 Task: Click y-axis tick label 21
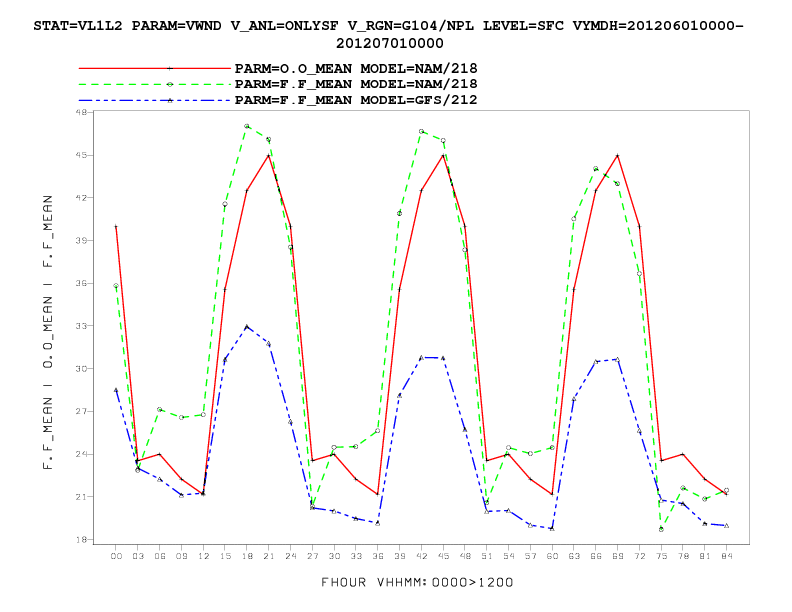click(x=80, y=497)
